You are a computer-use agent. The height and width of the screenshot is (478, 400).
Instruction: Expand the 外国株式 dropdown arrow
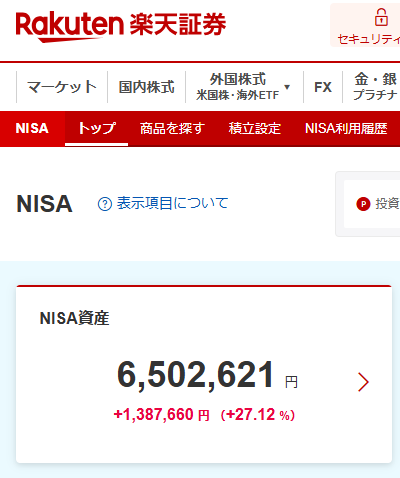[x=287, y=87]
